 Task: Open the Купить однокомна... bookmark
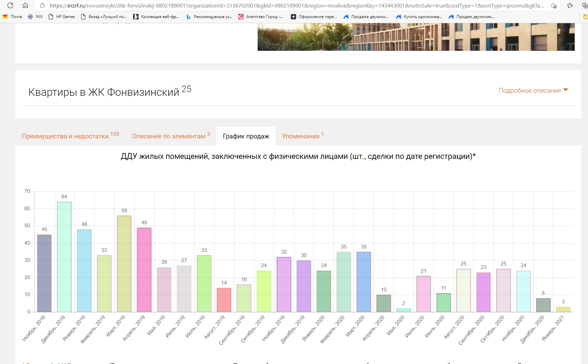[419, 17]
